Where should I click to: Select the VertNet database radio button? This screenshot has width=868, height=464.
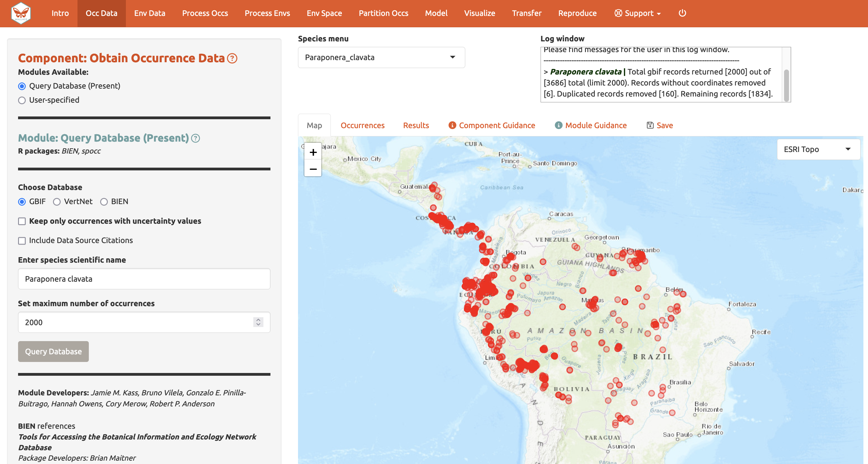coord(57,202)
